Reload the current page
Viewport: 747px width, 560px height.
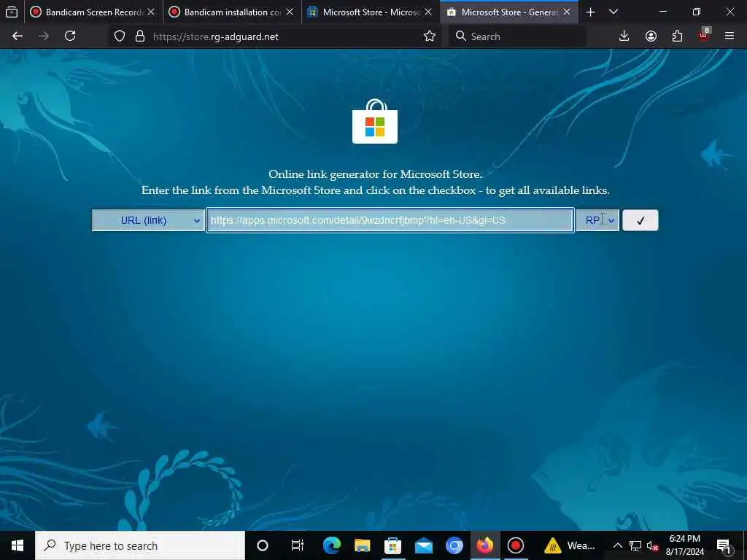point(70,36)
